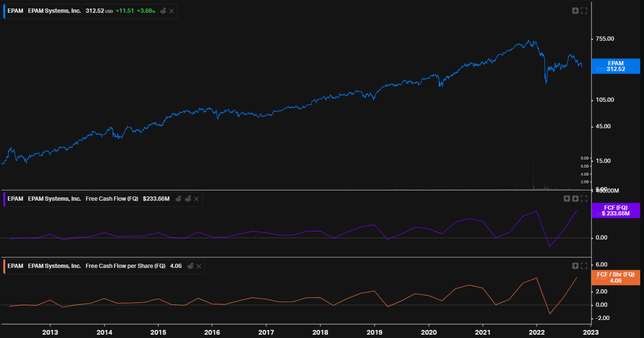The image size is (644, 338).
Task: Click the 'Free Cash Flow per Share (FQ)' title
Action: 126,266
